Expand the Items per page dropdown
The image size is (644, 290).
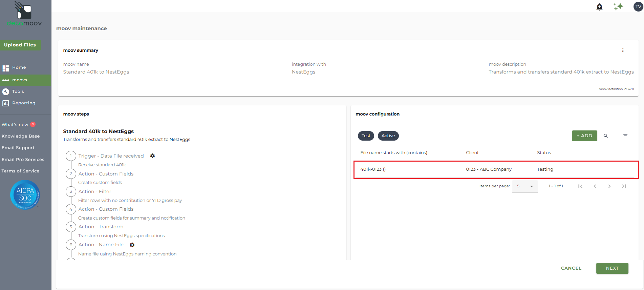525,186
